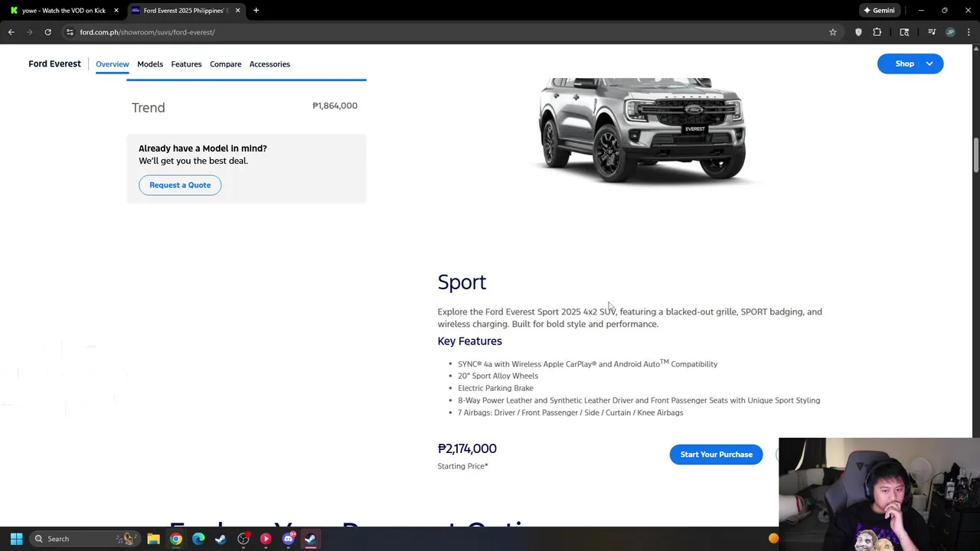Close the Kick VOD tab
Viewport: 980px width, 551px height.
pos(116,11)
